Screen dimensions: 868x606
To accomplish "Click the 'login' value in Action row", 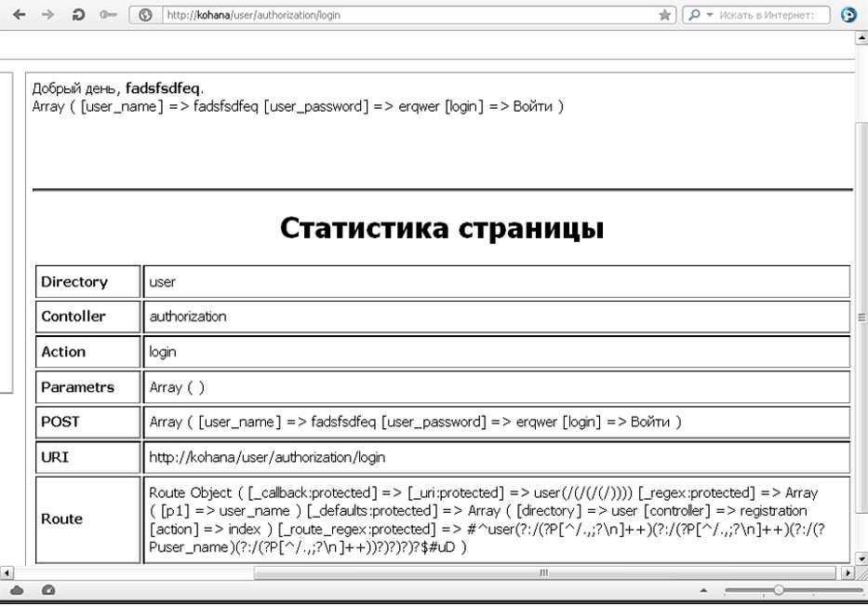I will (x=163, y=352).
